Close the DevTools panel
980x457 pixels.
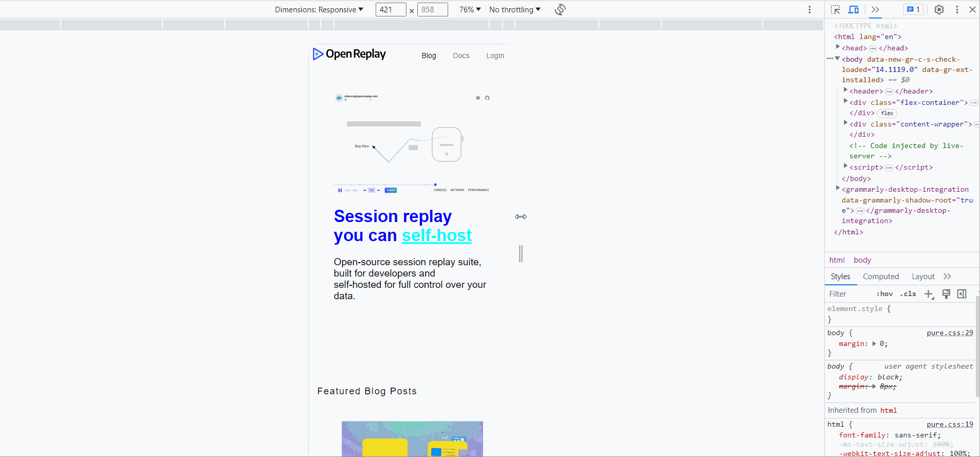[x=972, y=10]
